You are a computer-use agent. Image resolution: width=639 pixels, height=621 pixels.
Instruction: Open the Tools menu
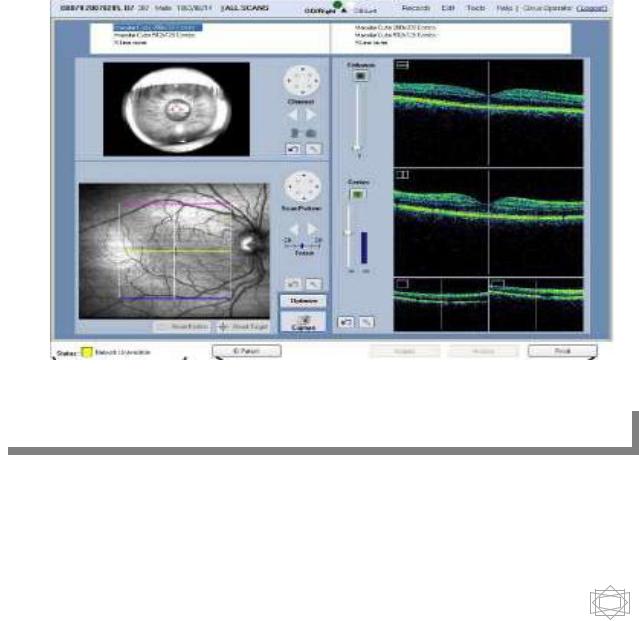[x=475, y=8]
